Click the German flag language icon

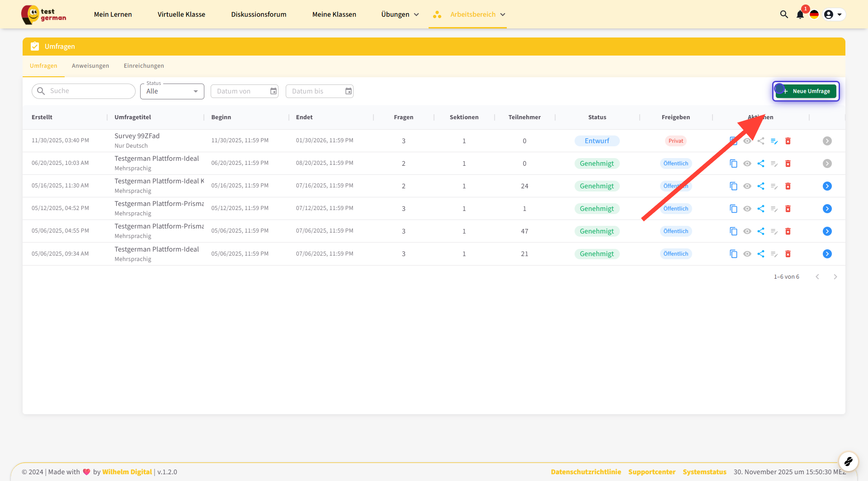point(814,14)
